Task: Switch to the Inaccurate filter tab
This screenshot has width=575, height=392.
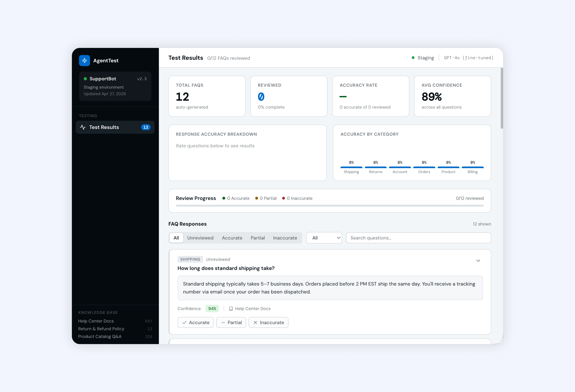Action: [285, 238]
